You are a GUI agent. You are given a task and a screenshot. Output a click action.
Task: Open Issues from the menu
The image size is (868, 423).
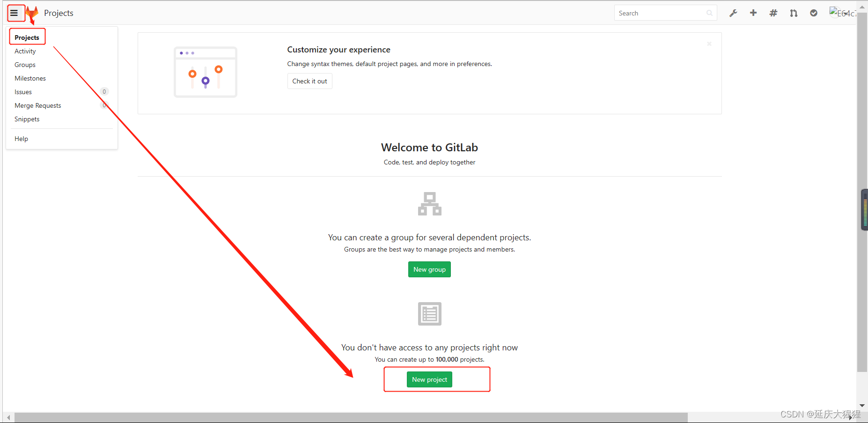coord(23,92)
